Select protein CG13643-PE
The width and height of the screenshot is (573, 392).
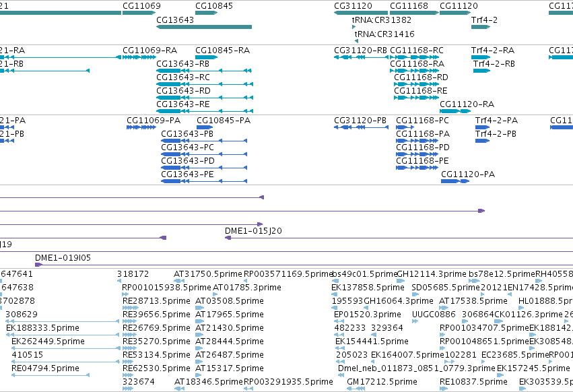point(204,181)
